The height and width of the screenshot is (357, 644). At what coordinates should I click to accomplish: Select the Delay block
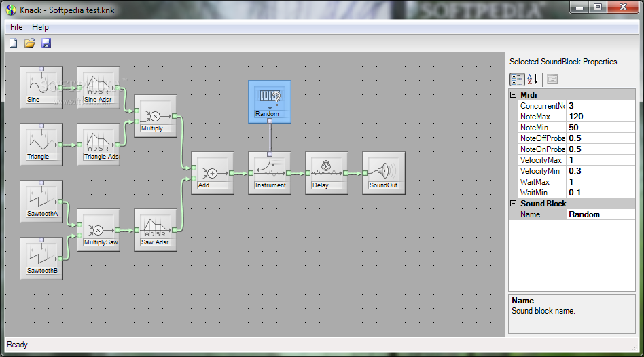tap(327, 173)
